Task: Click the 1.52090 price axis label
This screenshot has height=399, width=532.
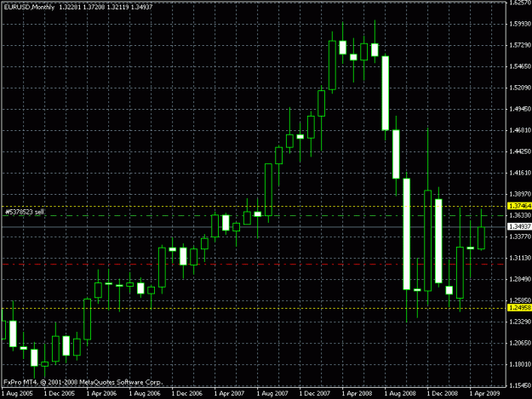Action: click(520, 88)
